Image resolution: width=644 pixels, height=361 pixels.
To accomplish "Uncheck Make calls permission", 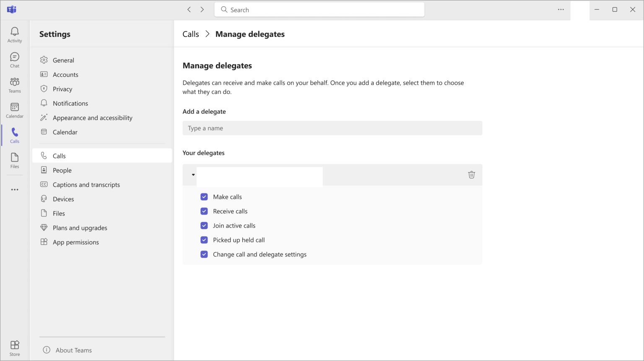I will [204, 196].
